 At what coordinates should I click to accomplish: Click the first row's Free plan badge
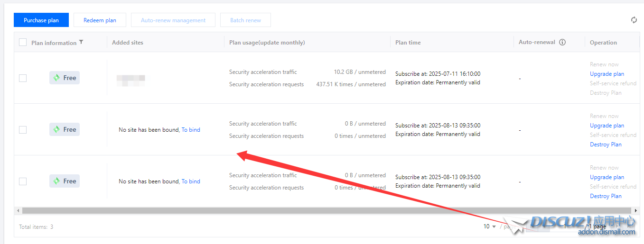65,78
